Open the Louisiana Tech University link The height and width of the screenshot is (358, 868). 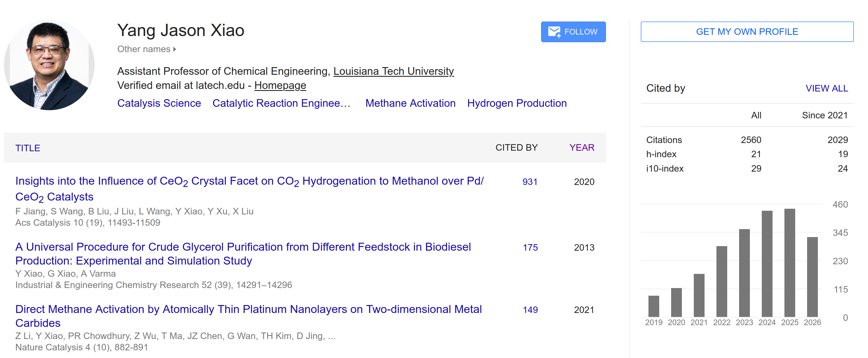[393, 71]
